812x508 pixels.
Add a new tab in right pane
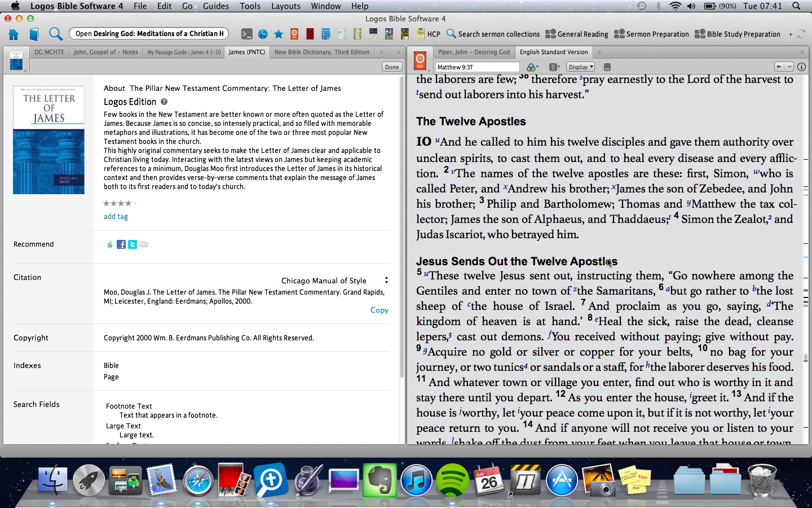point(599,52)
